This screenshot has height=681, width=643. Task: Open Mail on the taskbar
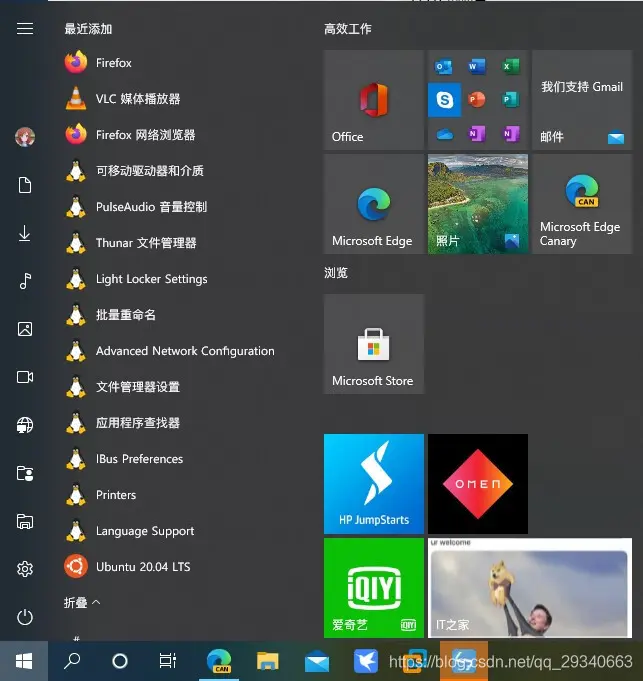[317, 661]
